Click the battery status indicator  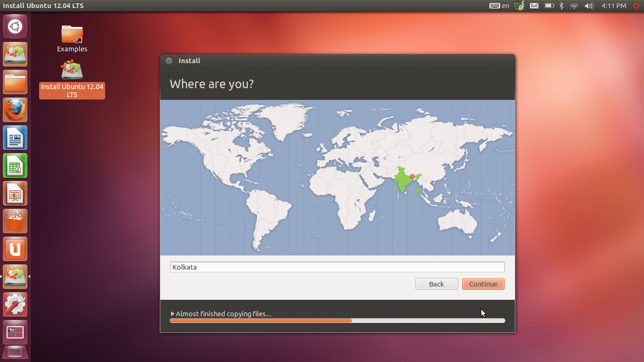coord(548,6)
